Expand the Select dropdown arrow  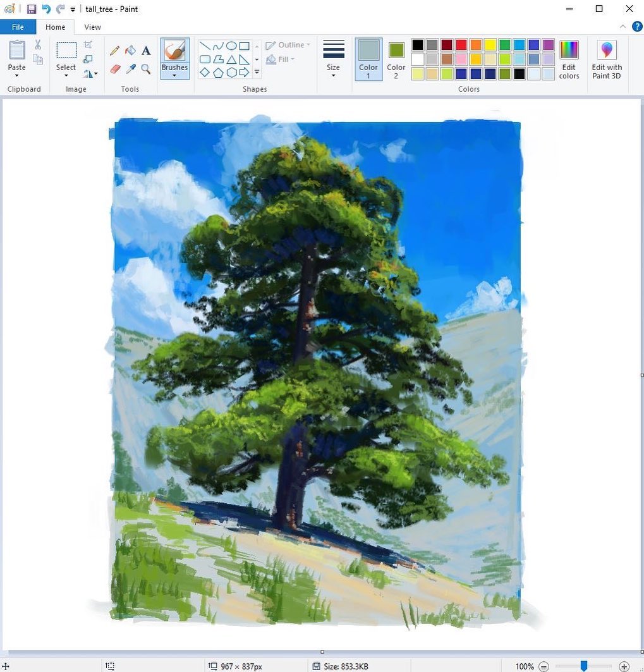[66, 76]
